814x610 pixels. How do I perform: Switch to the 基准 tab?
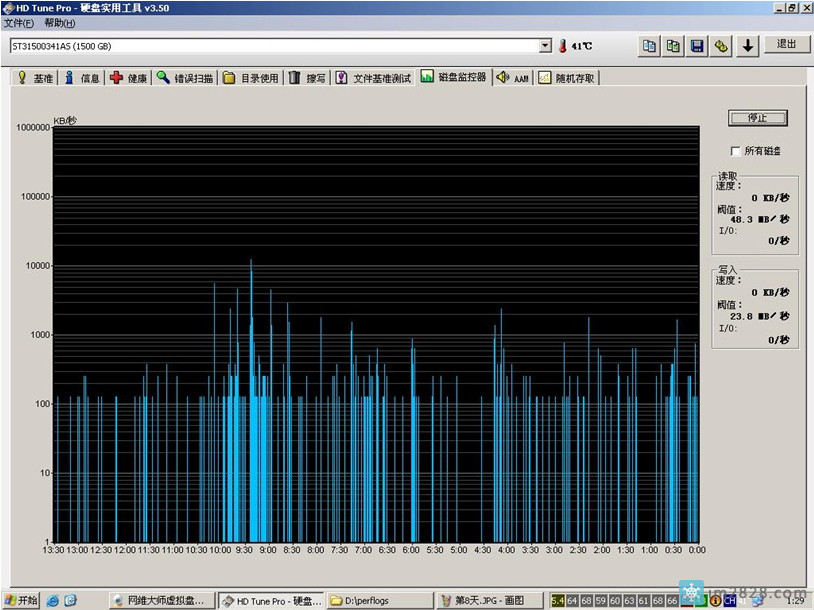point(35,78)
